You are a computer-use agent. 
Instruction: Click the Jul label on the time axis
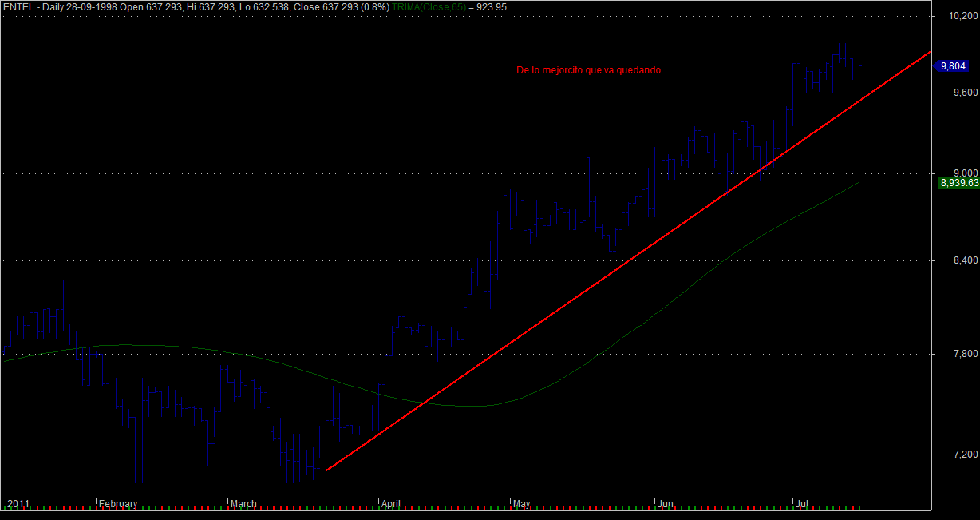800,504
